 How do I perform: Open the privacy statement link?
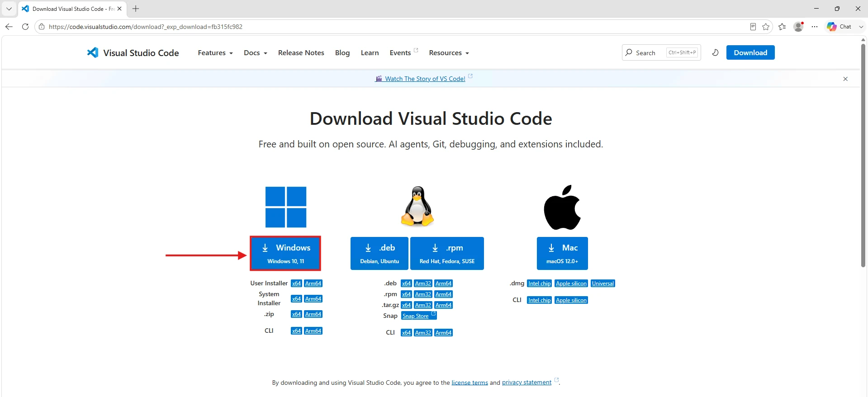pos(526,383)
